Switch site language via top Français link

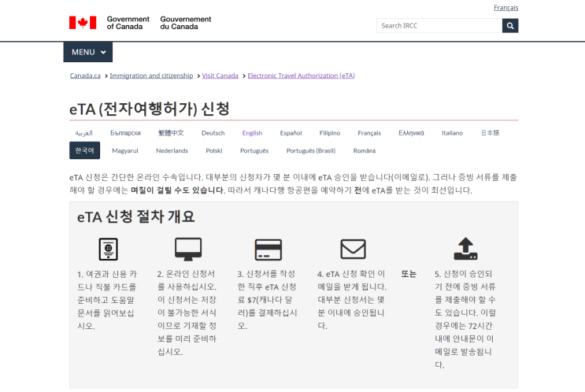(x=506, y=7)
